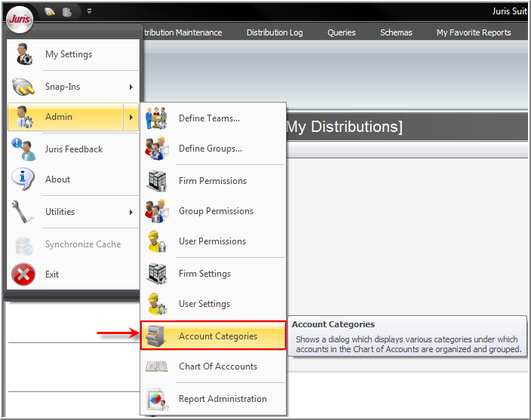Click the Define Groups icon
The width and height of the screenshot is (531, 420).
coord(157,149)
